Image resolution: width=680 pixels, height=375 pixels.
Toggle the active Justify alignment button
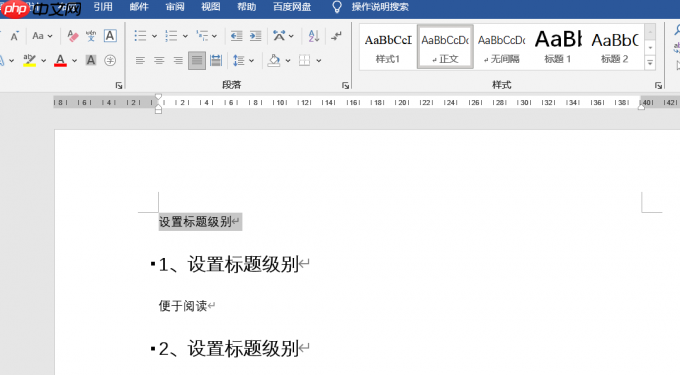tap(197, 60)
